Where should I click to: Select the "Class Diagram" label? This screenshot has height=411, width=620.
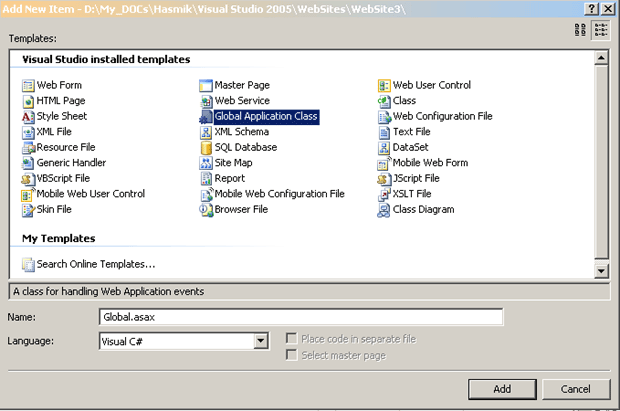(x=423, y=209)
